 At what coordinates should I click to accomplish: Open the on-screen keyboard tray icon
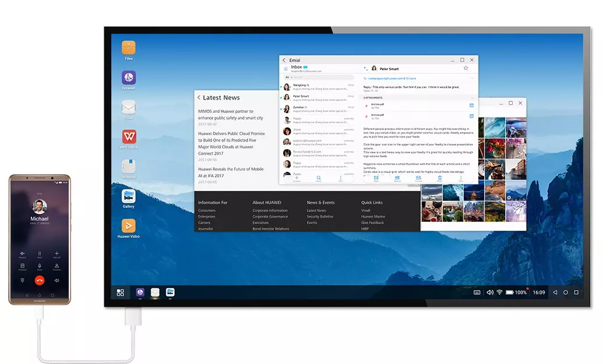pyautogui.click(x=477, y=292)
